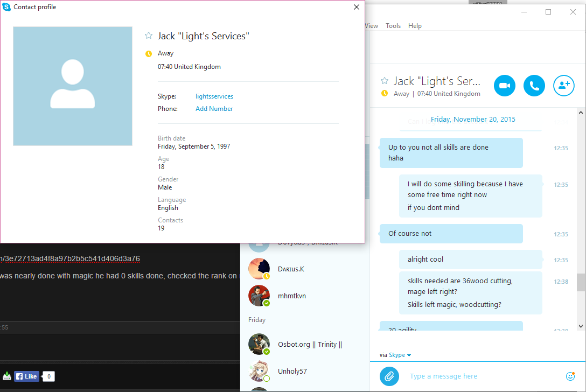This screenshot has width=586, height=392.
Task: Click the "alright cool" message
Action: coord(471,260)
